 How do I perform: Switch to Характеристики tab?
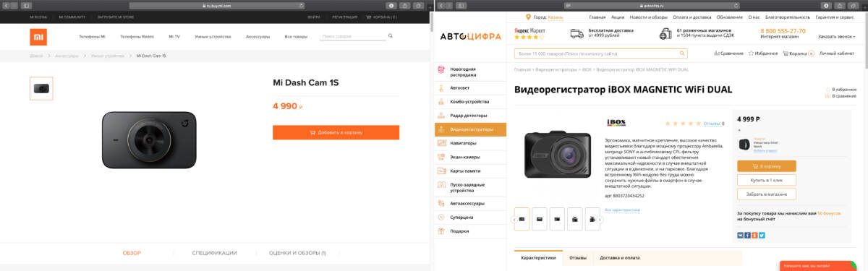coord(538,258)
